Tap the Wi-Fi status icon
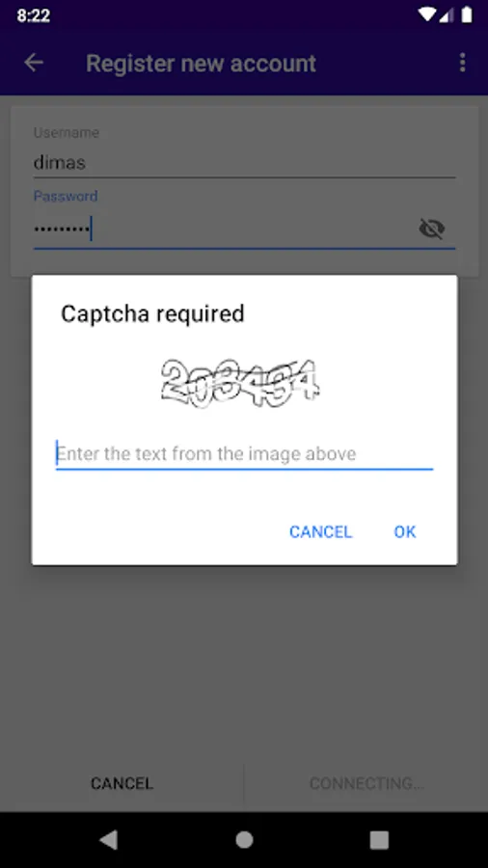 point(426,14)
